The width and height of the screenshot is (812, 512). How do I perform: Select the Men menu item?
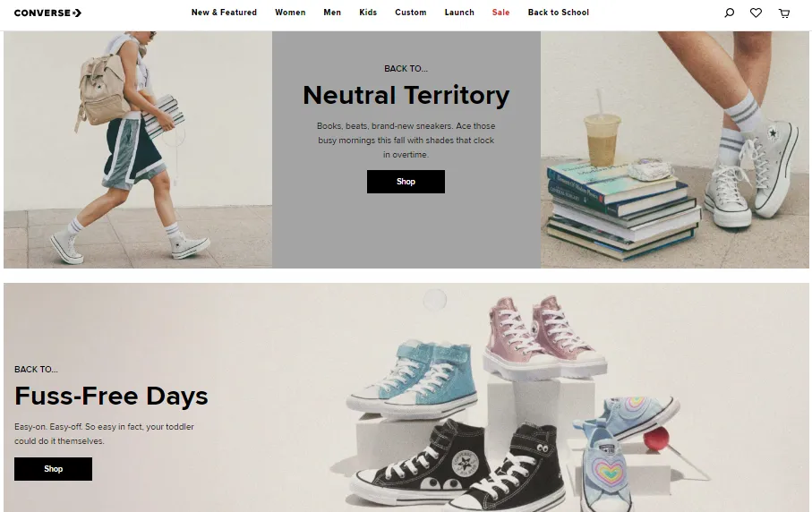tap(332, 13)
